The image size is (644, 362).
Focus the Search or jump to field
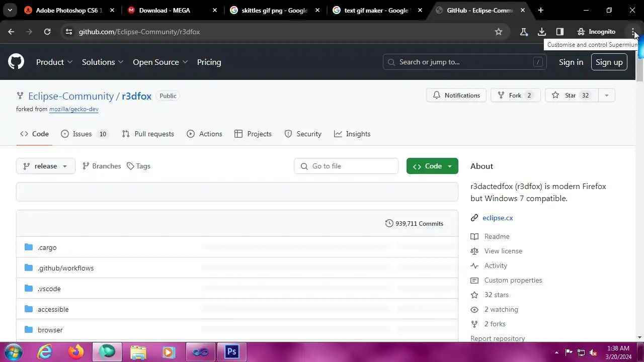coord(464,62)
